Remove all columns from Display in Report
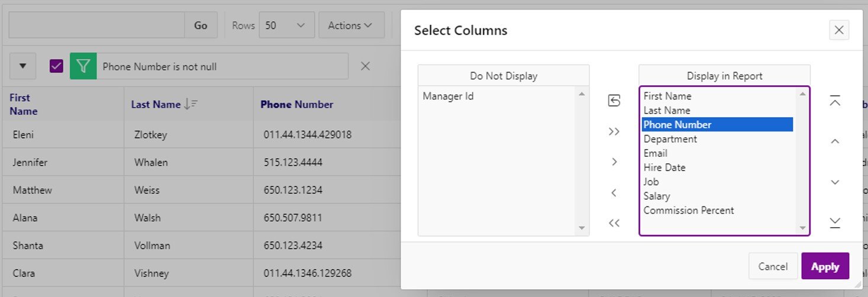Viewport: 868px width, 297px height. [x=614, y=223]
